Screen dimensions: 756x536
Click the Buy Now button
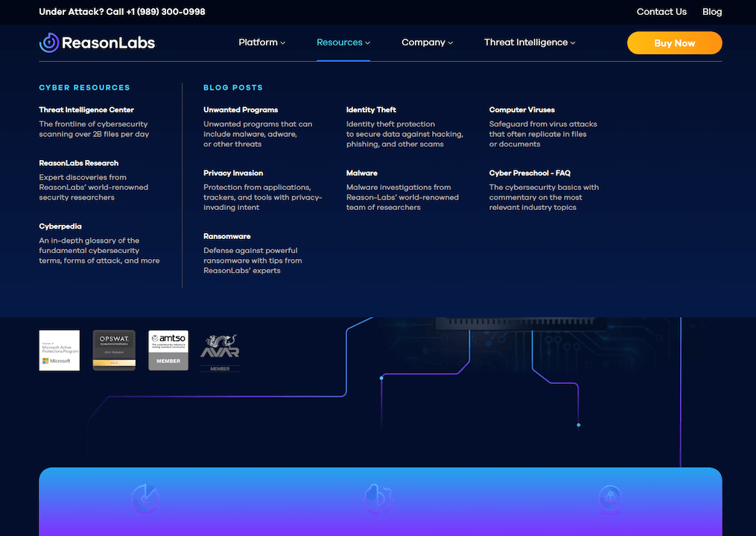click(674, 42)
